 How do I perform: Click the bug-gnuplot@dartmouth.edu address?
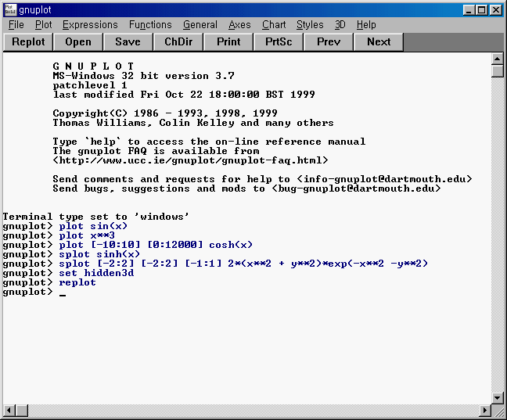pos(356,188)
